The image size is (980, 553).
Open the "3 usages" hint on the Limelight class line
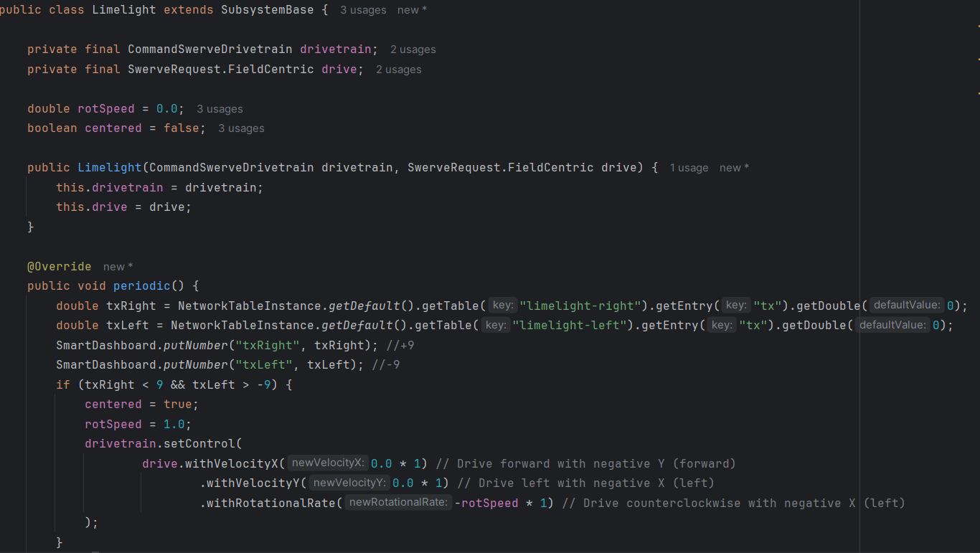363,10
